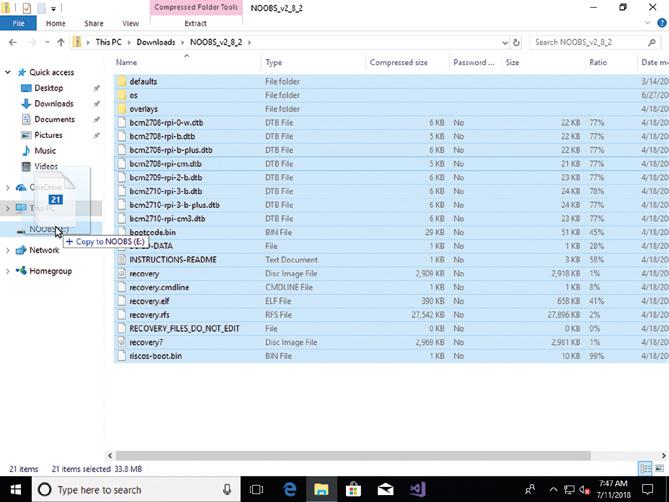Select the recovery disc image icon
669x502 pixels.
pyautogui.click(x=122, y=273)
